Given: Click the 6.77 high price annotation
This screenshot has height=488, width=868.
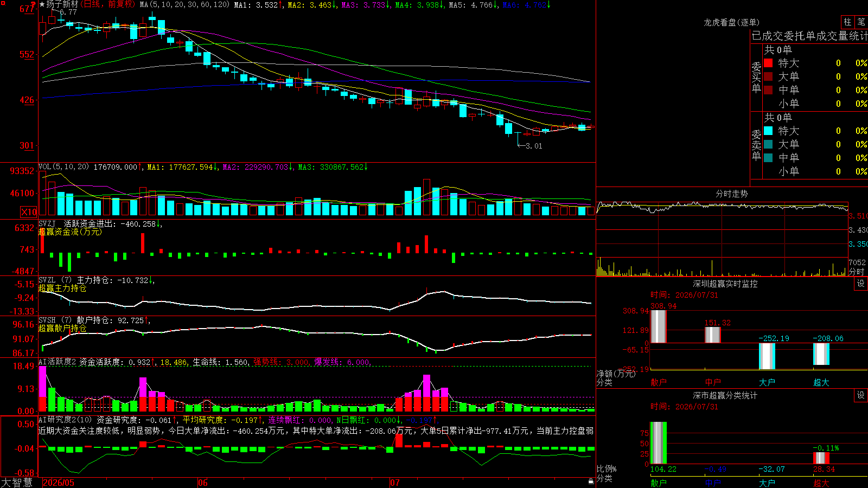Looking at the screenshot, I should click(68, 12).
